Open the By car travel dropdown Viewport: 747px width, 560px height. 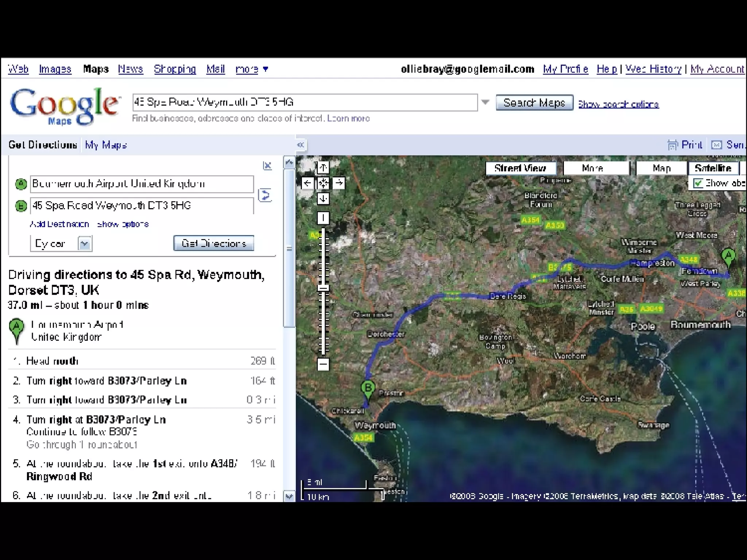pos(84,244)
